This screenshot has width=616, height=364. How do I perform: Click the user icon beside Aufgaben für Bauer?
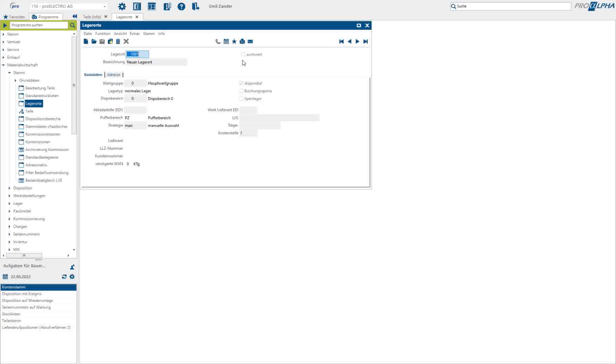[x=72, y=267]
